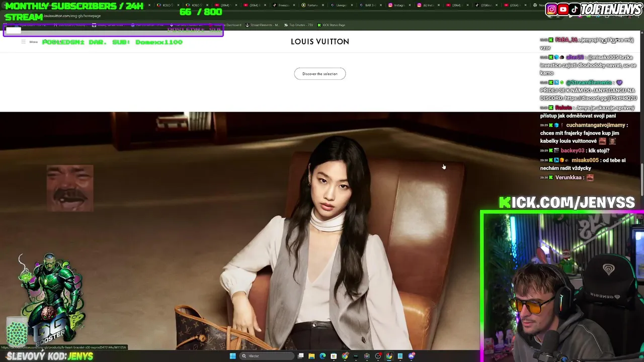Click the model campaign hero image
This screenshot has width=644, height=362.
pos(240,230)
